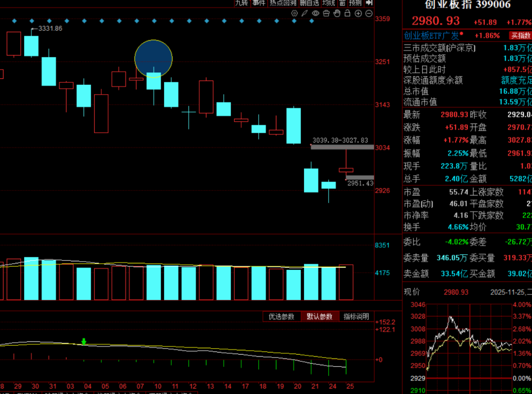Screen dimensions: 532x394
Task: Zoom in with the plus icon
Action: click(x=358, y=13)
